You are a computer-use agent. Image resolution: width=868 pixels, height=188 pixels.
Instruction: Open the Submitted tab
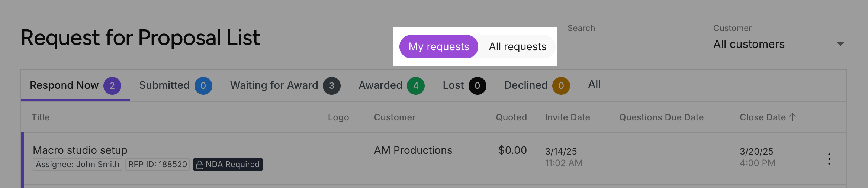click(x=176, y=85)
